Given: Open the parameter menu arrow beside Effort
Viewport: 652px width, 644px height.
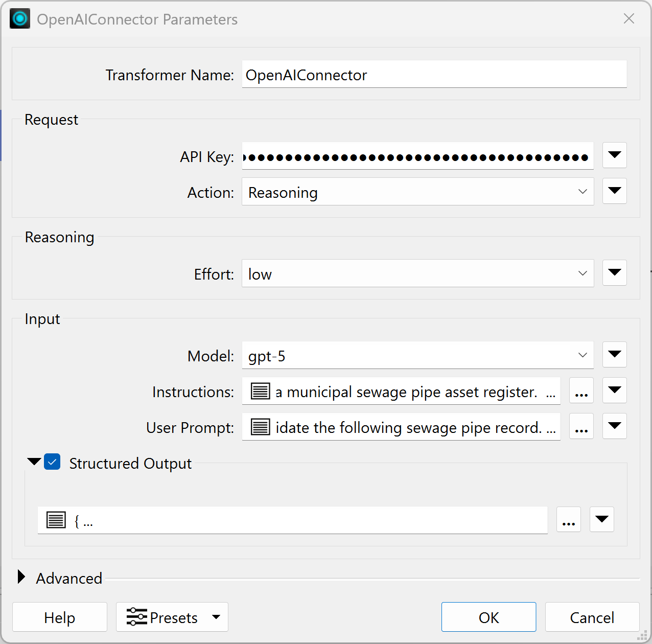Looking at the screenshot, I should pos(614,273).
